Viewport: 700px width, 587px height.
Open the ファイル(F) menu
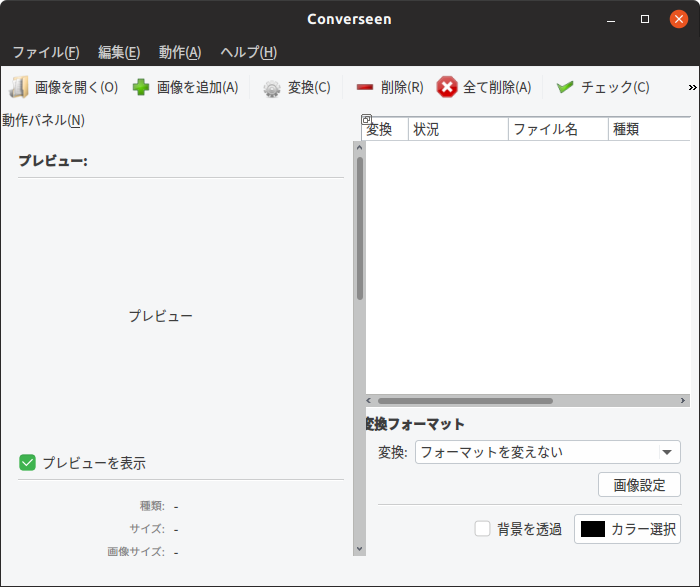click(x=46, y=52)
